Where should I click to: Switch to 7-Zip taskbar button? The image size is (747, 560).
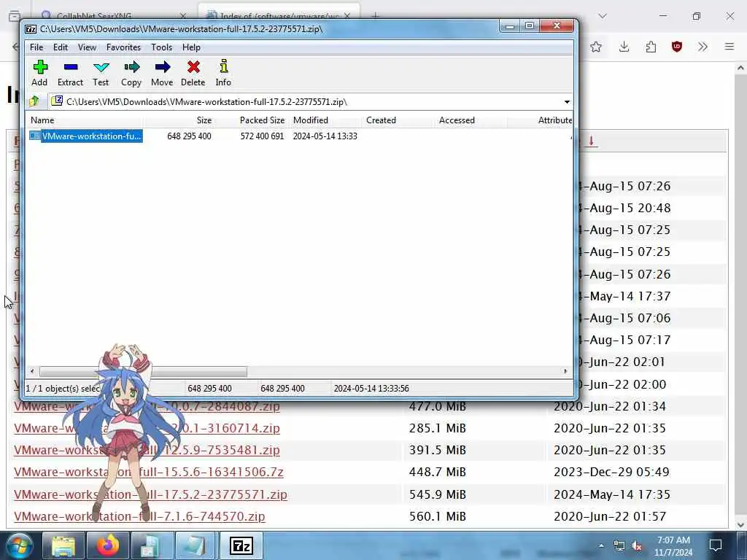pos(241,546)
